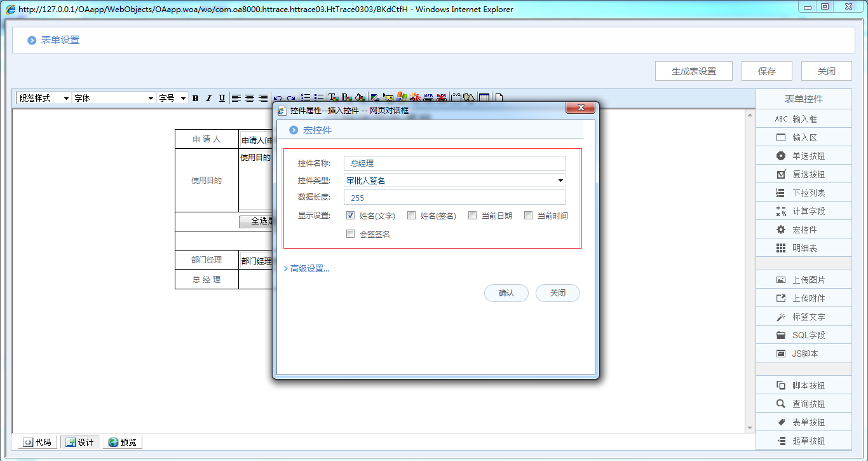868x461 pixels.
Task: Enable the 当前日期 checkbox
Action: tap(472, 216)
